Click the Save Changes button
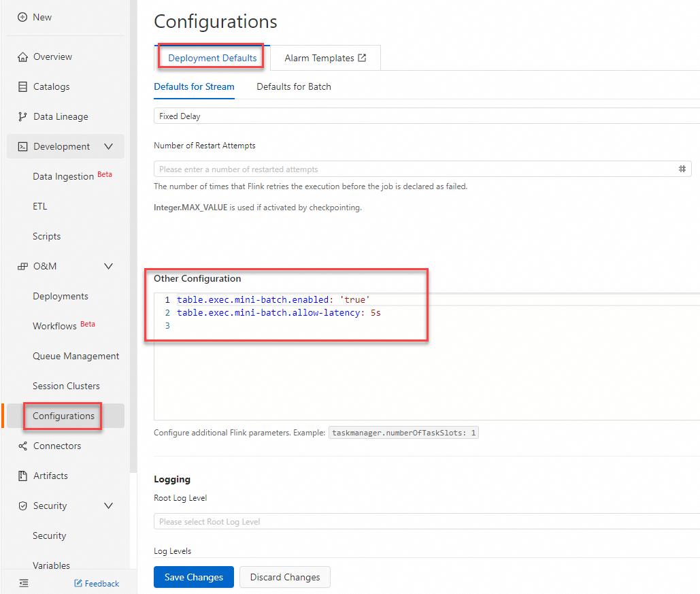This screenshot has height=594, width=700. (194, 577)
